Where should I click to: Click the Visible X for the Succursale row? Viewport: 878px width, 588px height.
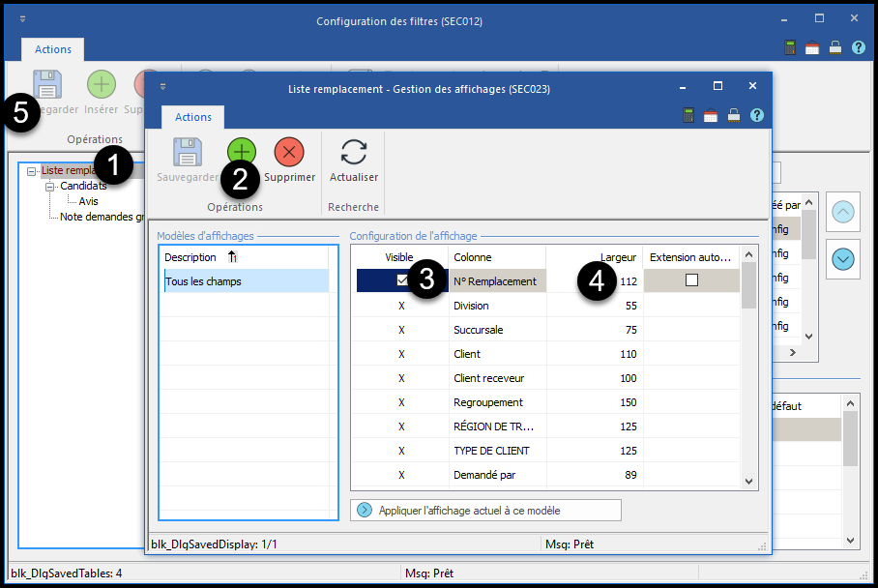(x=401, y=330)
